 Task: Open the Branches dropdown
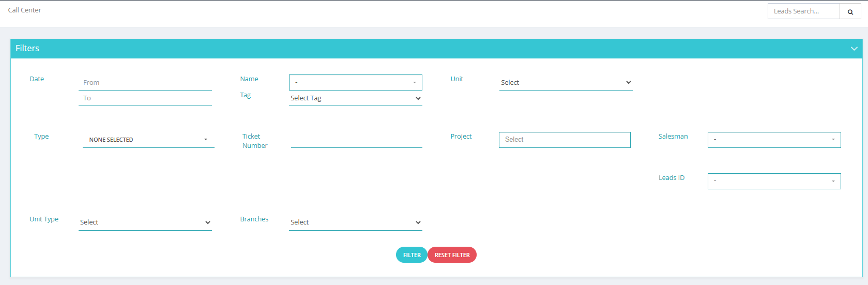pos(355,222)
